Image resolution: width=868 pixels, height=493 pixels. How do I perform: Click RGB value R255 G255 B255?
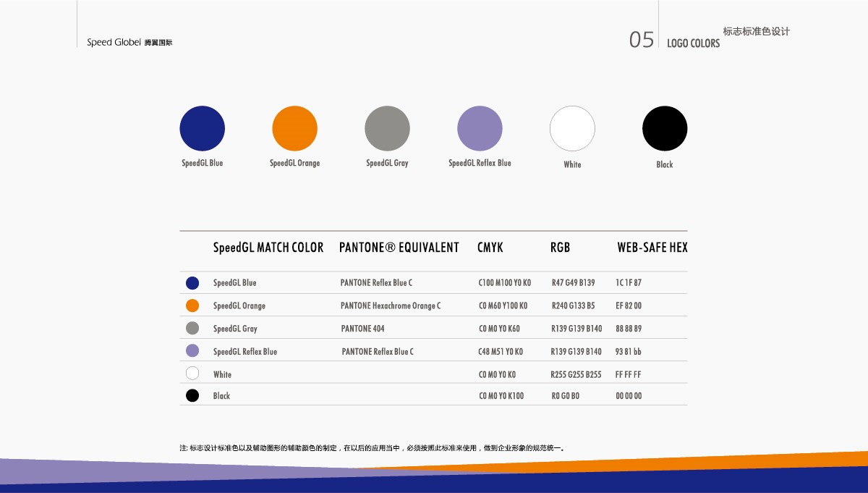coord(576,375)
